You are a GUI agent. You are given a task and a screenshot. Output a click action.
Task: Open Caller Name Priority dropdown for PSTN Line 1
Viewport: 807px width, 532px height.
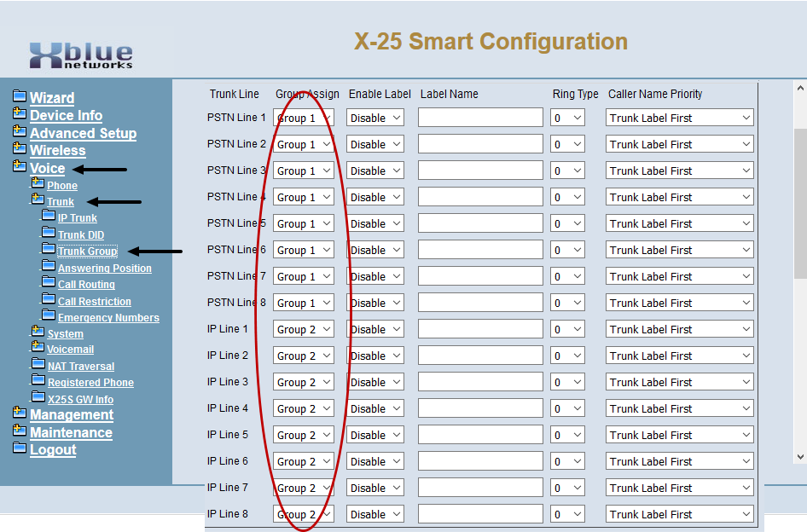pyautogui.click(x=680, y=118)
